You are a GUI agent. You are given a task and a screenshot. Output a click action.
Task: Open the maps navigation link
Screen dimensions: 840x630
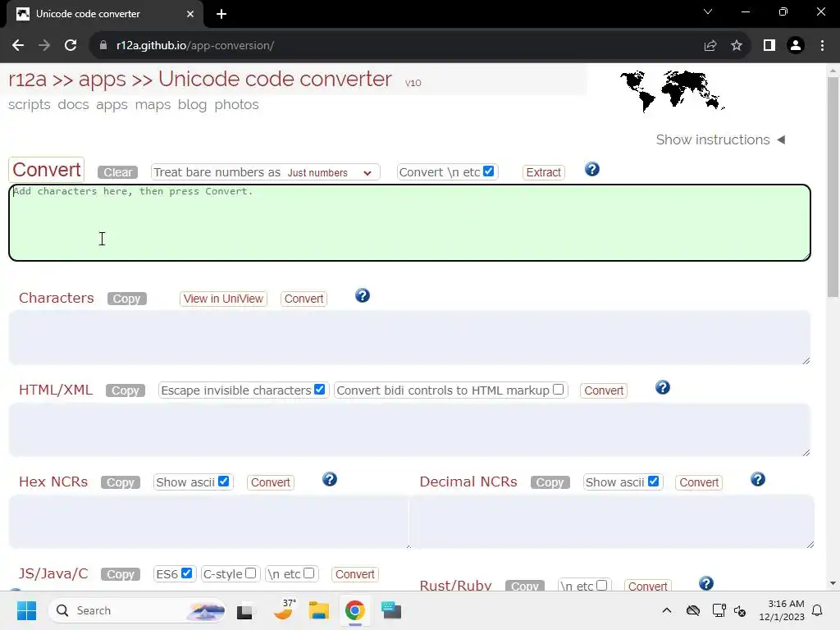153,104
